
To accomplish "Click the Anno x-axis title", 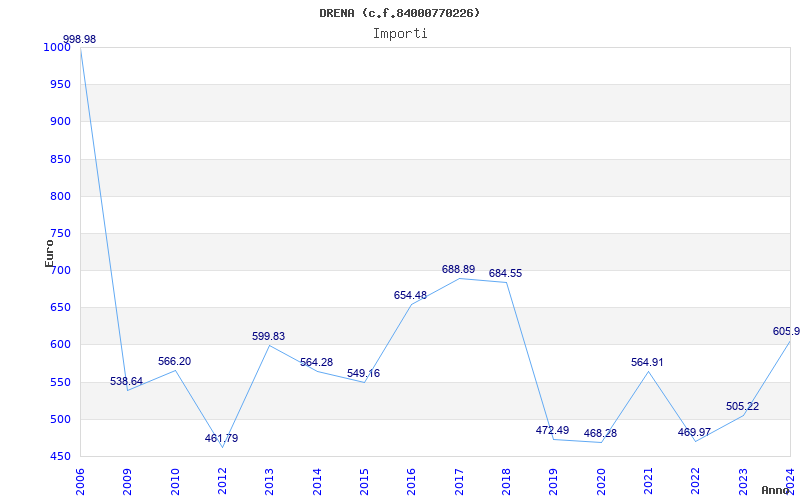I will pos(776,490).
